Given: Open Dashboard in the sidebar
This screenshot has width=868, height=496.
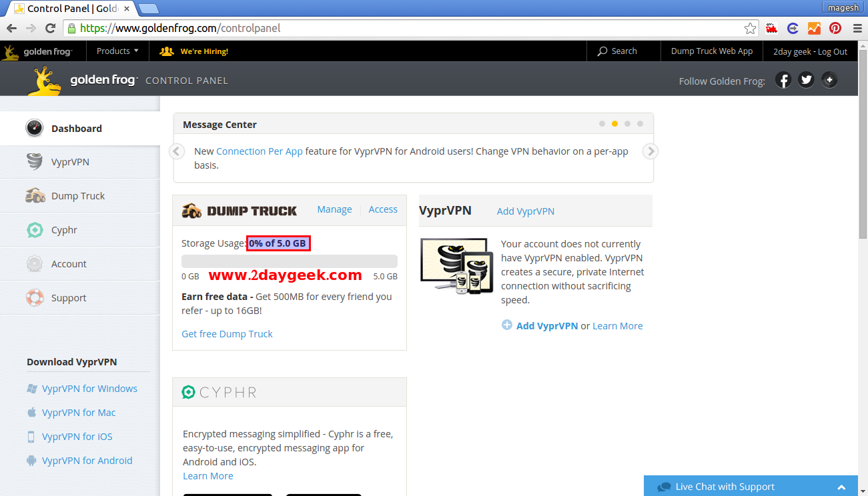Looking at the screenshot, I should (x=80, y=129).
